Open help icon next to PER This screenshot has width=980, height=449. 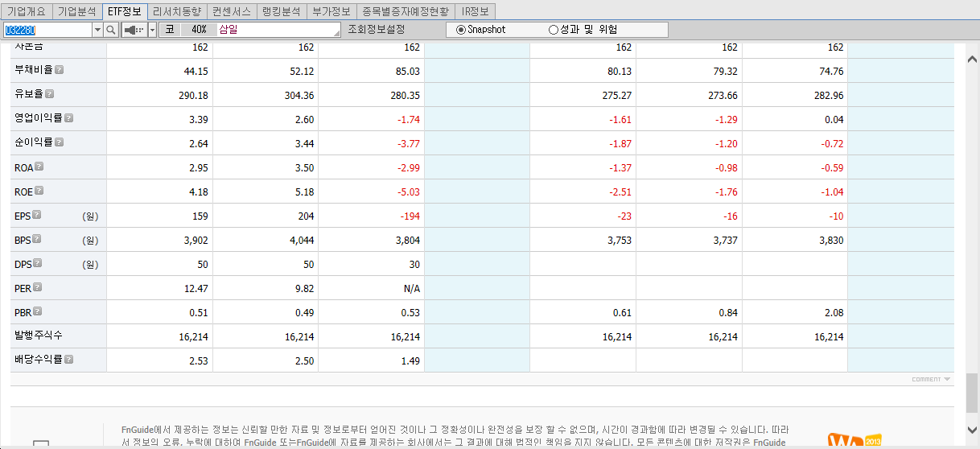(x=37, y=287)
